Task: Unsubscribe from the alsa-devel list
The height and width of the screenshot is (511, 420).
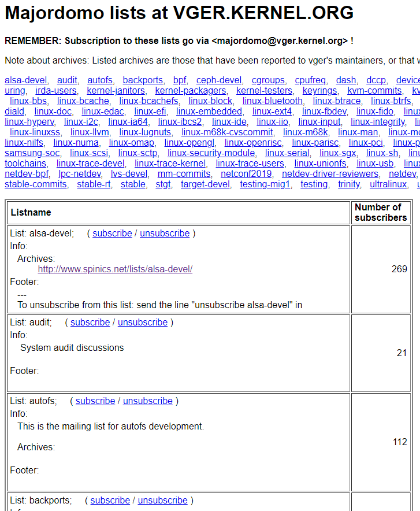Action: (x=165, y=234)
